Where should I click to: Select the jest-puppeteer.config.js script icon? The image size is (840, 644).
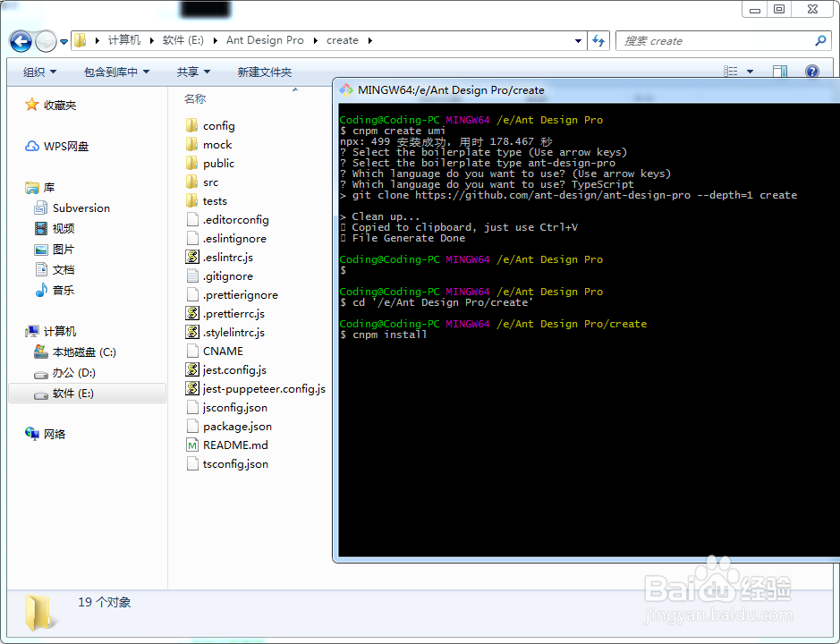click(192, 388)
